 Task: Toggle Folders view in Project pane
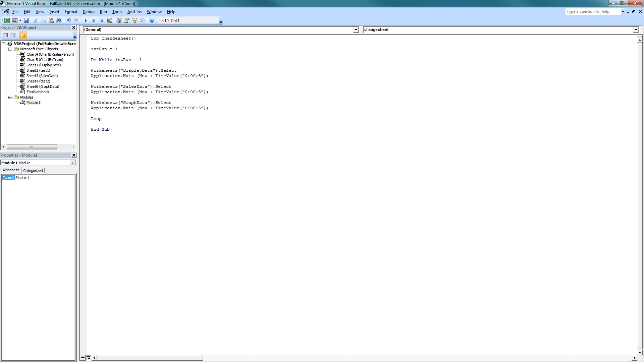pyautogui.click(x=22, y=35)
